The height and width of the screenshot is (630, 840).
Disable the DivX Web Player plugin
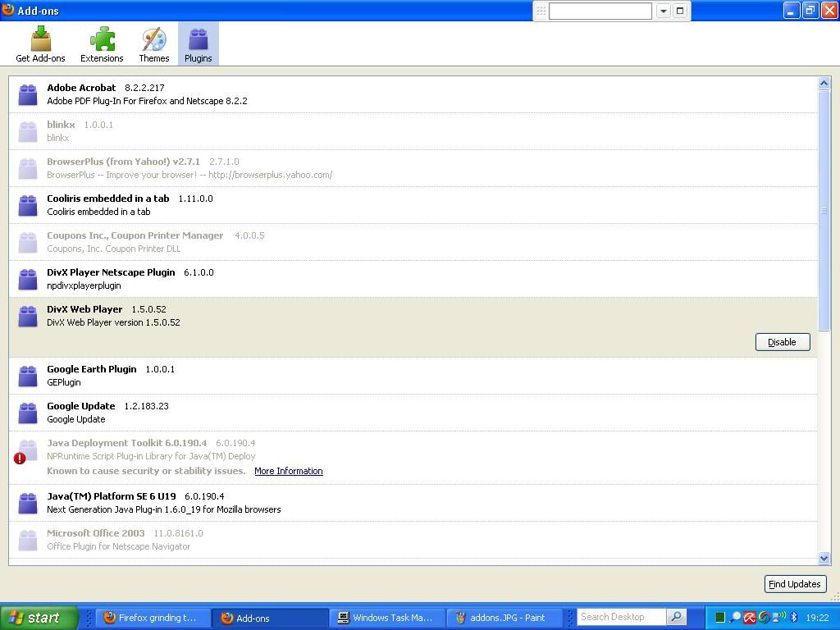(782, 342)
